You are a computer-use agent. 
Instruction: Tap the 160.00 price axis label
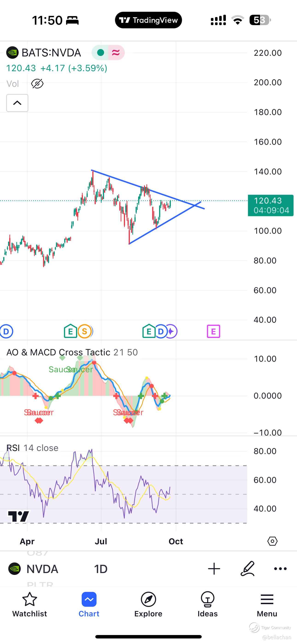pos(268,142)
